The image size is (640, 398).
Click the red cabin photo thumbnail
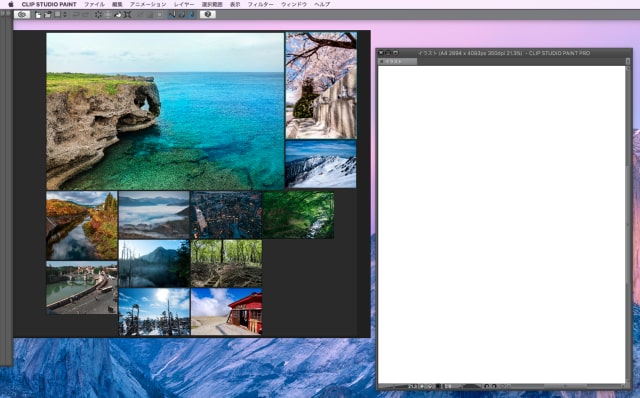(227, 311)
